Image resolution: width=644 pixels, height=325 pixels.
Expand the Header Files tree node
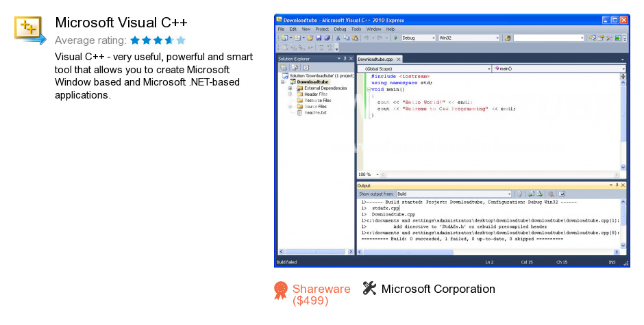pyautogui.click(x=290, y=94)
